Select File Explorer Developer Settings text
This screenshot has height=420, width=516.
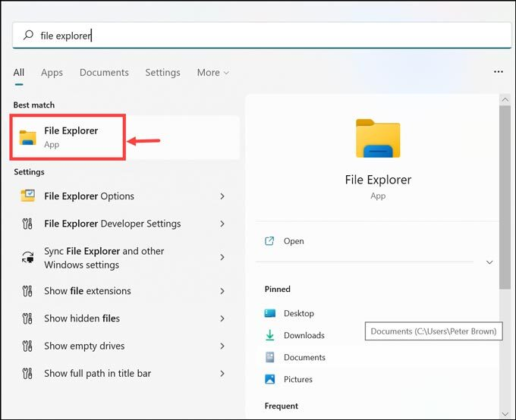click(112, 224)
